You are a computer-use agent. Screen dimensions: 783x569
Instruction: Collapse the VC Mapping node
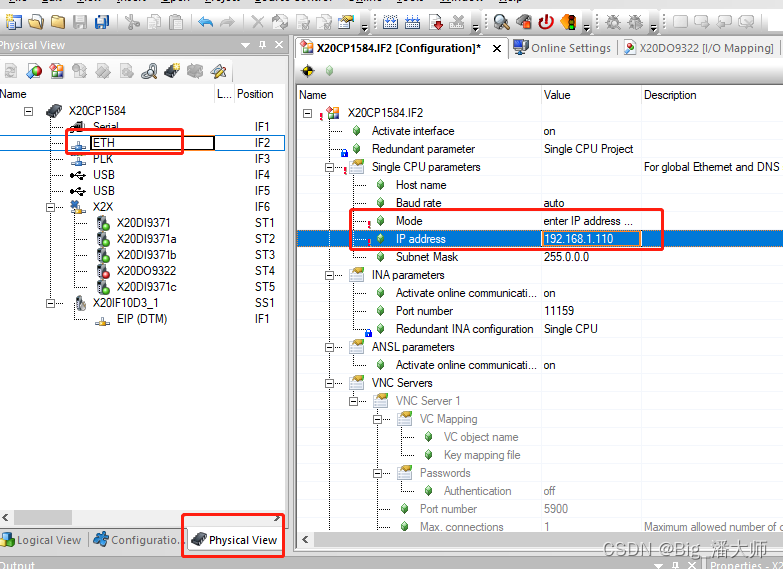click(x=378, y=419)
